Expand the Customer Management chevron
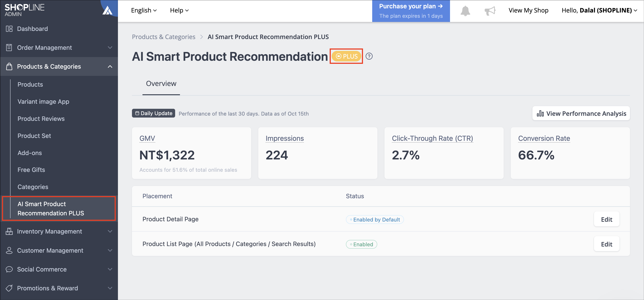The width and height of the screenshot is (644, 300). pos(110,250)
